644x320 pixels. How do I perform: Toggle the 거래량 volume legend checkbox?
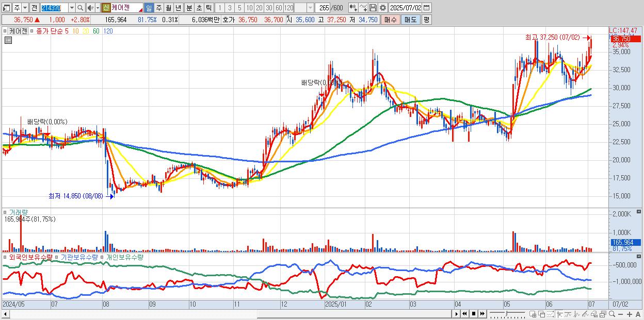tap(5, 212)
